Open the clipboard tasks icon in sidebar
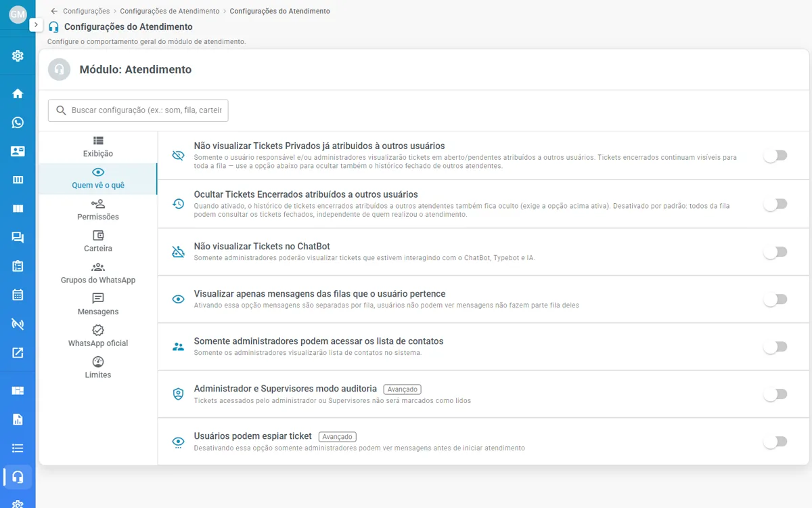812x508 pixels. pyautogui.click(x=18, y=266)
